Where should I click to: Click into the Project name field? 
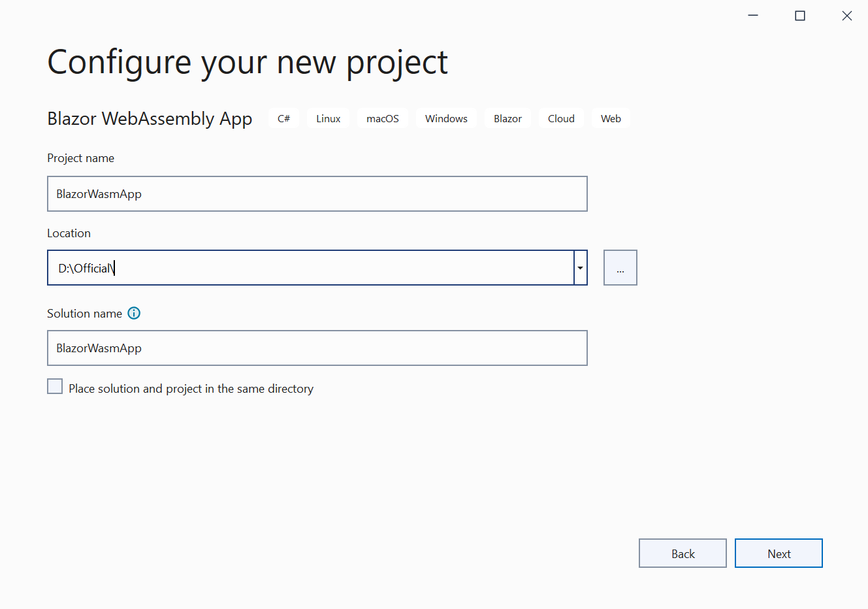tap(317, 194)
